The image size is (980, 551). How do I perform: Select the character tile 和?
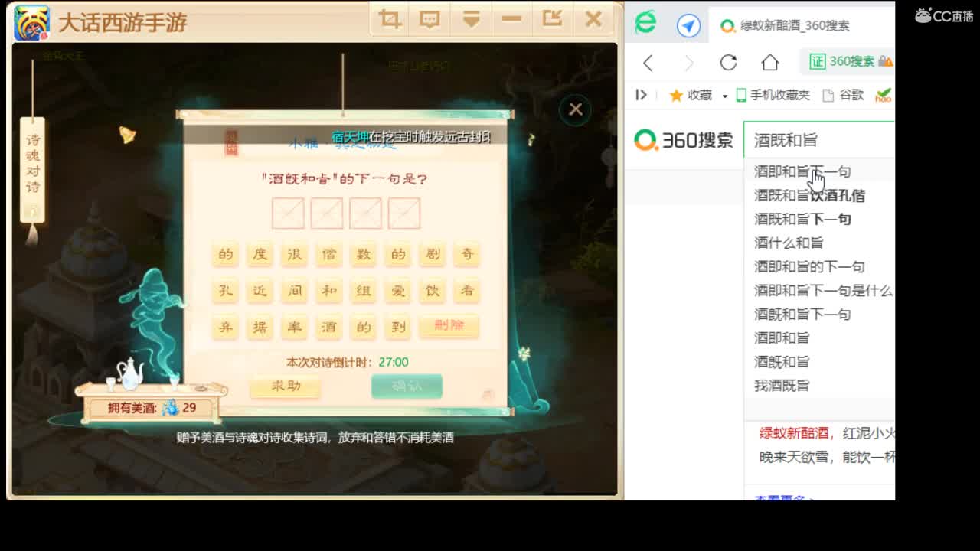329,291
